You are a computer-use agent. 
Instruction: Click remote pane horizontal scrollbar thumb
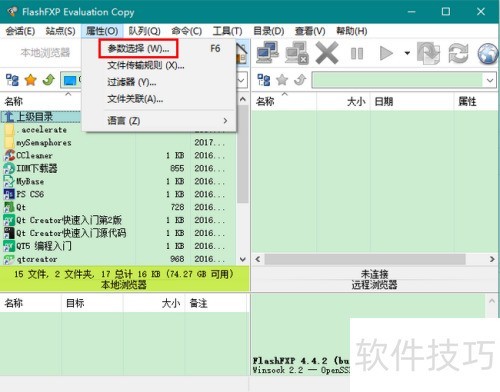[x=365, y=259]
